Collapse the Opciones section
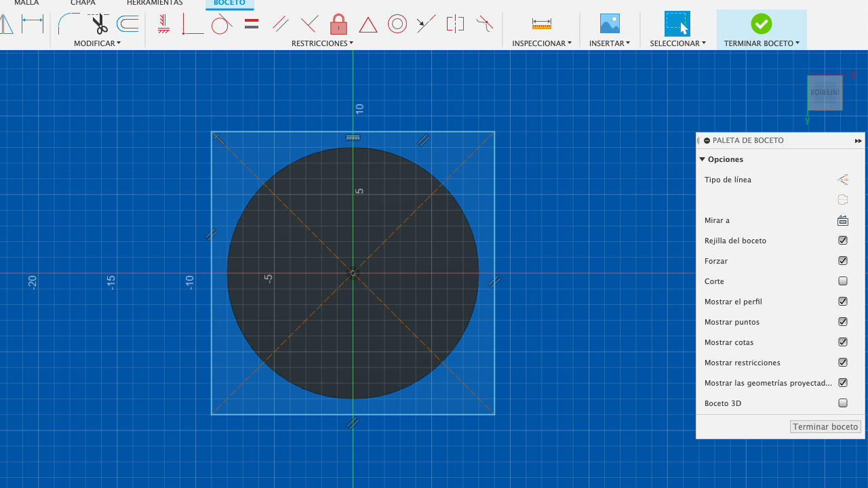 [703, 159]
